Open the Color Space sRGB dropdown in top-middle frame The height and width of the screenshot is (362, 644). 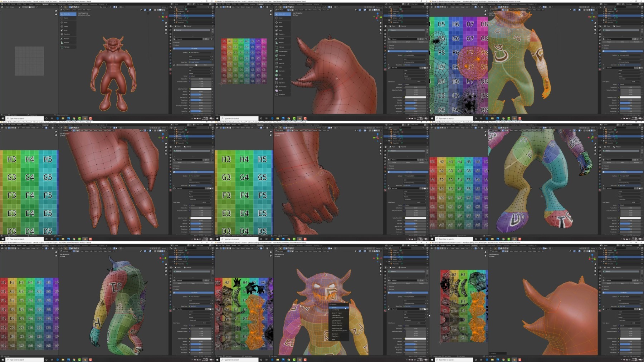pyautogui.click(x=421, y=82)
